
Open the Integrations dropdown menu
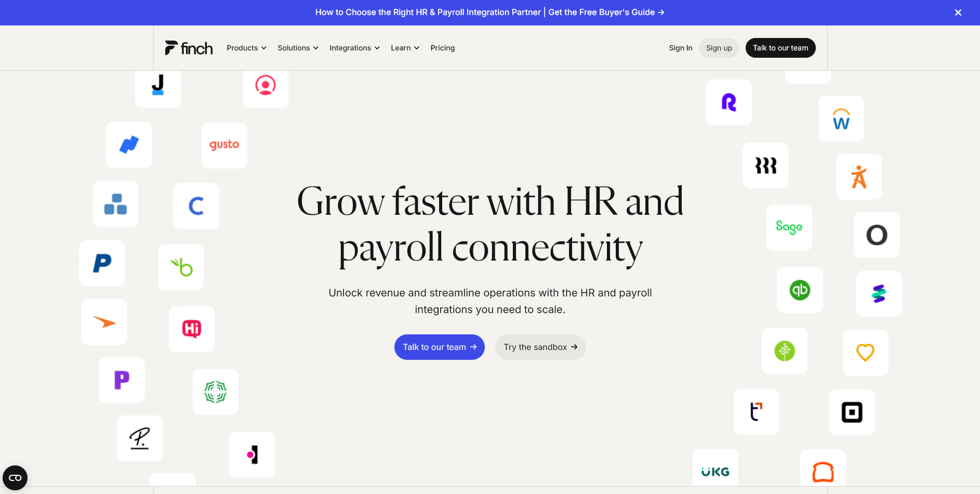354,48
